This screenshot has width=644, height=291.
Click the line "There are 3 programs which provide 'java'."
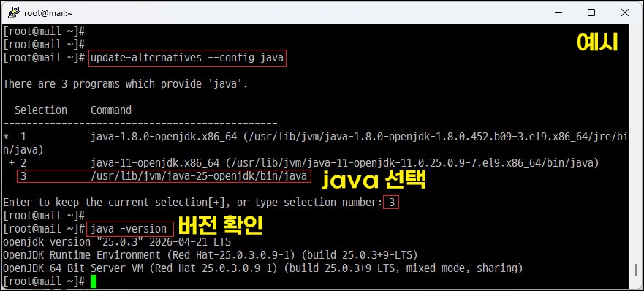[x=126, y=84]
